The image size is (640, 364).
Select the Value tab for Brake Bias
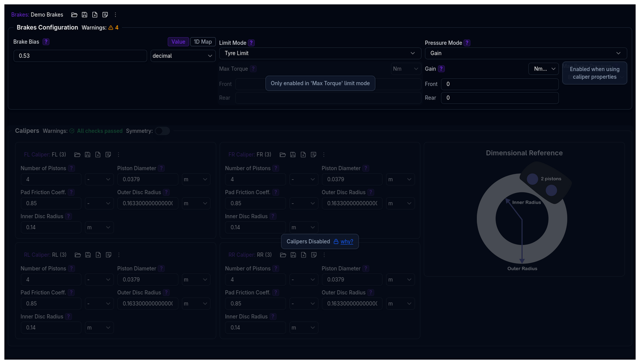click(x=178, y=41)
